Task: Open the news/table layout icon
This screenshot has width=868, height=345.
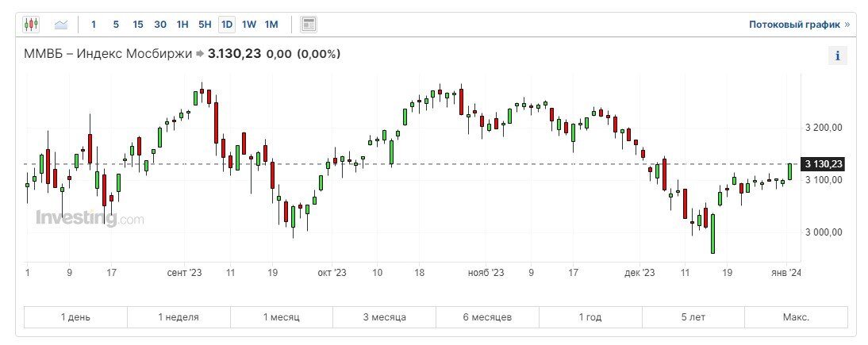Action: 309,25
